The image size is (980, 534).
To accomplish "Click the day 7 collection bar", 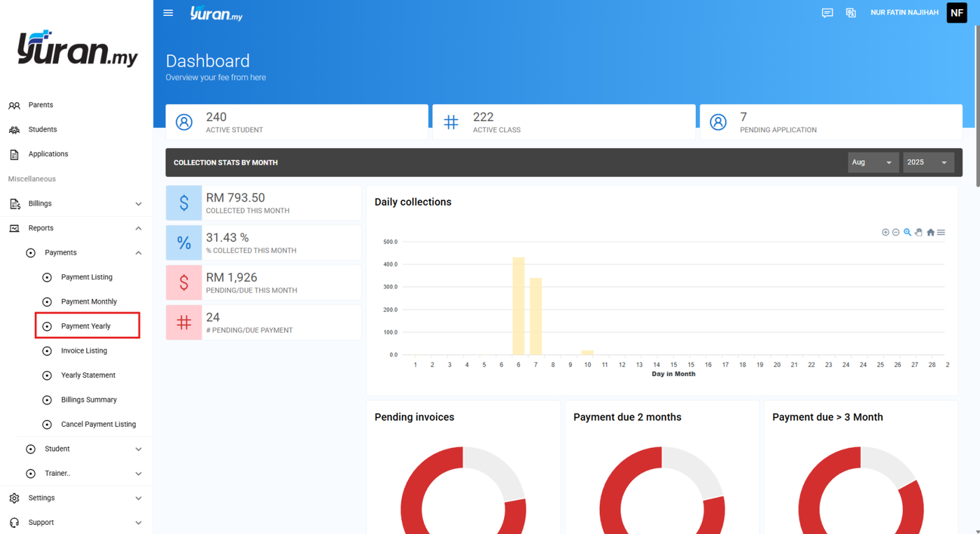I will pyautogui.click(x=535, y=316).
